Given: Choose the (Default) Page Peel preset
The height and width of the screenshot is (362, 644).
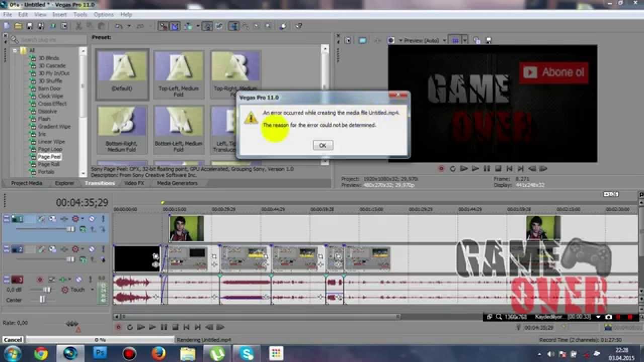Looking at the screenshot, I should [122, 74].
